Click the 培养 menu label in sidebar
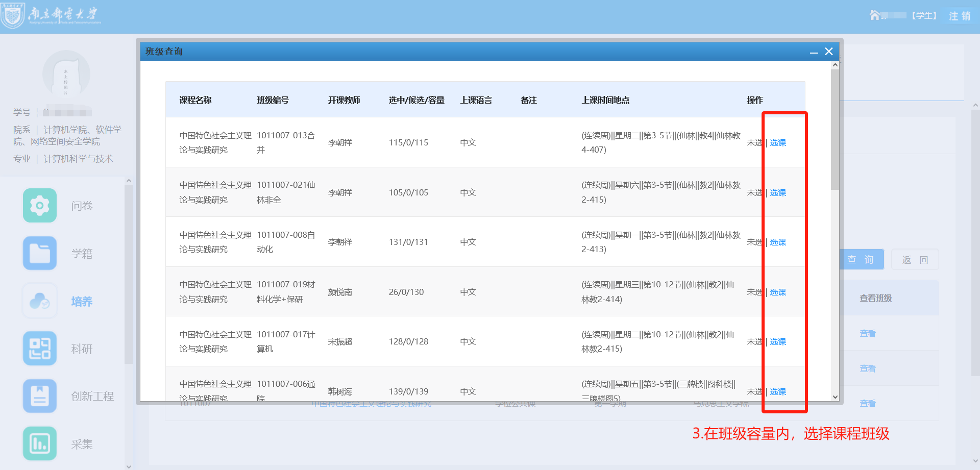This screenshot has width=980, height=470. (82, 302)
